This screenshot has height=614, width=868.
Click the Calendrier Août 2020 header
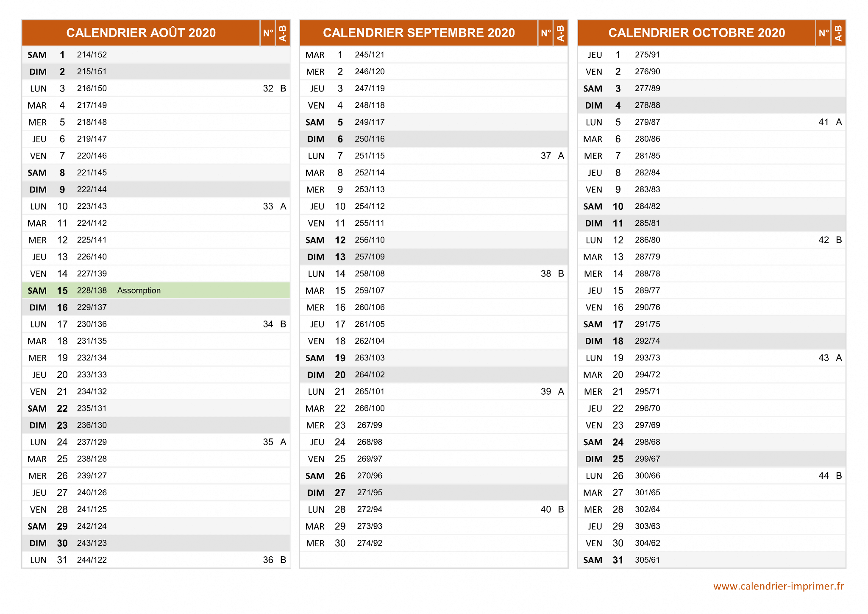click(141, 33)
